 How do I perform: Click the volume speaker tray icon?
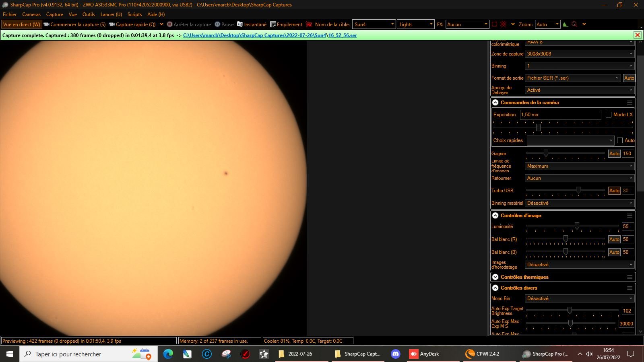point(589,354)
